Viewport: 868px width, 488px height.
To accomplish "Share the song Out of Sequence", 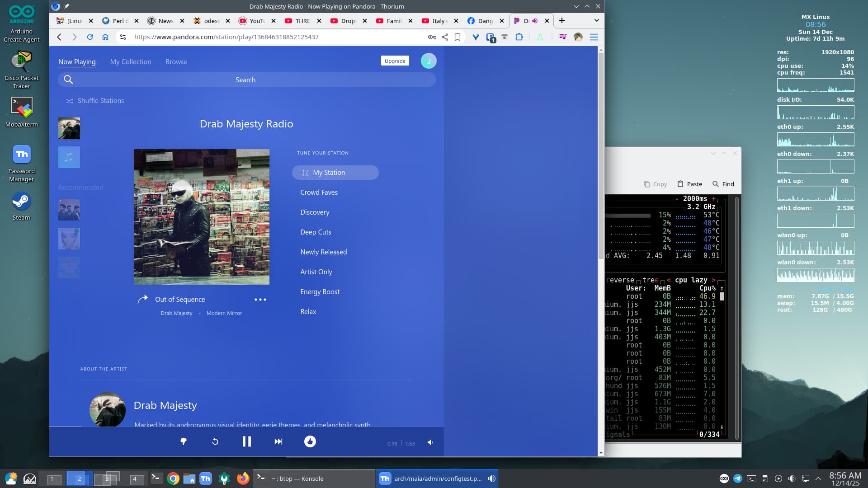I will [x=143, y=299].
